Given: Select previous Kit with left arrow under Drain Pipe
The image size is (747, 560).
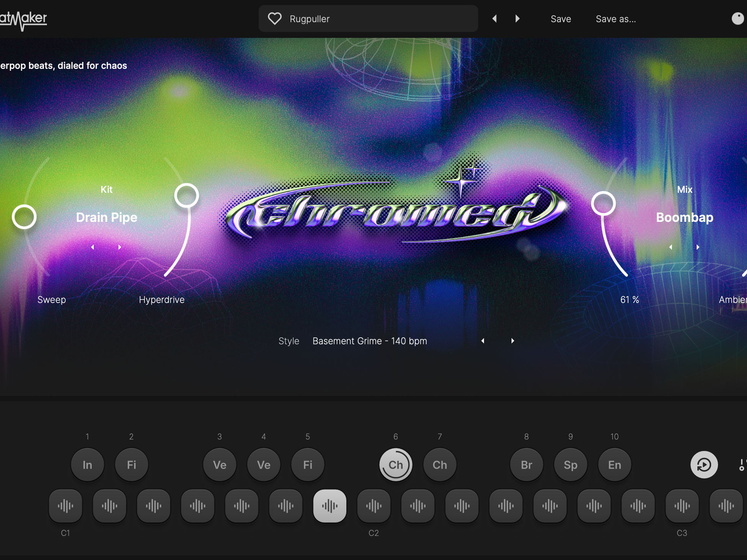Looking at the screenshot, I should 93,247.
